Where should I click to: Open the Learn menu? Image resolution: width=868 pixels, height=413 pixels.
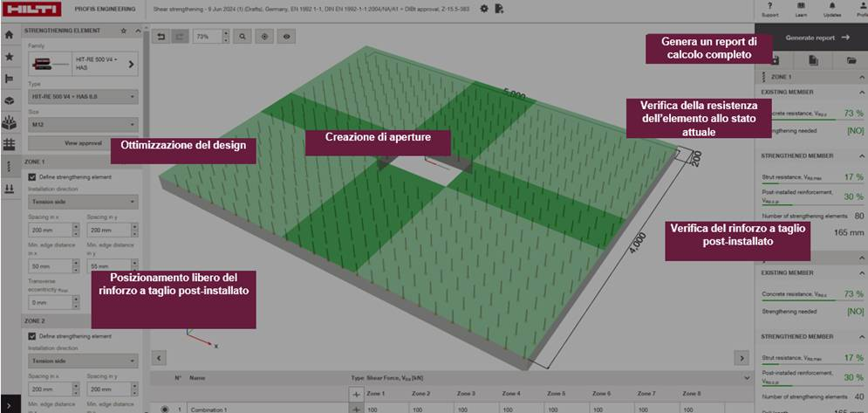[x=801, y=10]
